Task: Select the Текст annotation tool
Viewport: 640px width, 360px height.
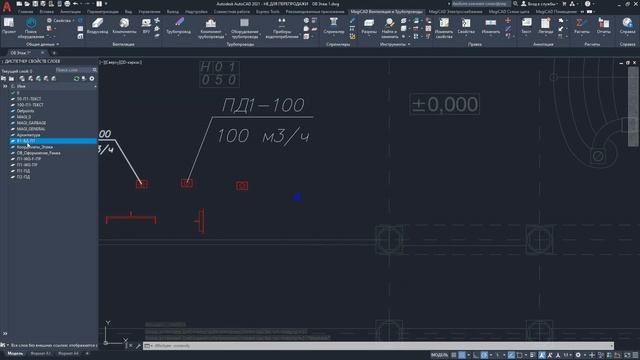Action: click(527, 26)
